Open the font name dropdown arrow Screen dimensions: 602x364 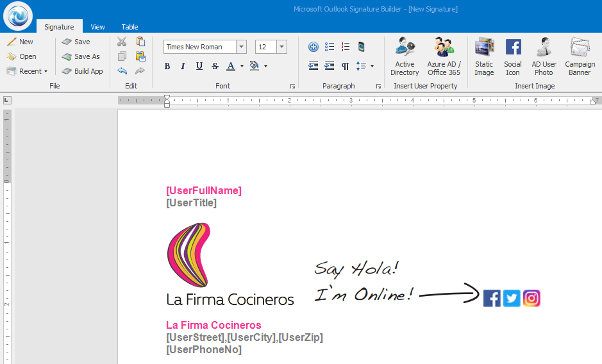coord(241,47)
